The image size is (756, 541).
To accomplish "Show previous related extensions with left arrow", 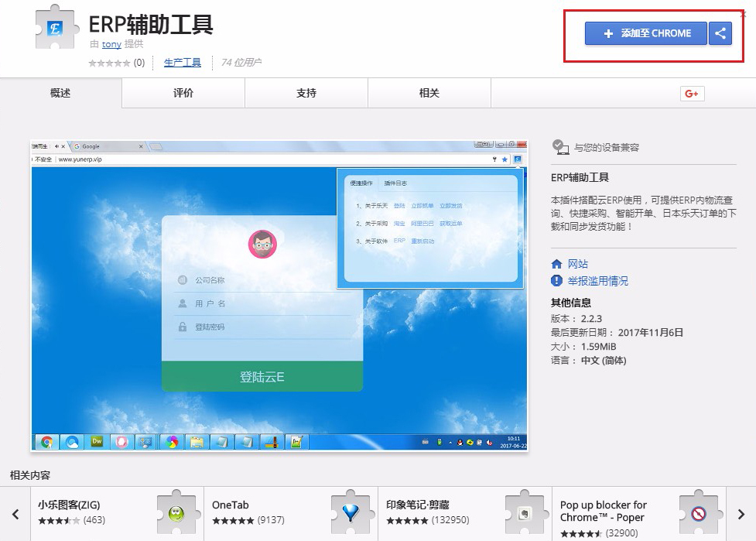I will 15,514.
